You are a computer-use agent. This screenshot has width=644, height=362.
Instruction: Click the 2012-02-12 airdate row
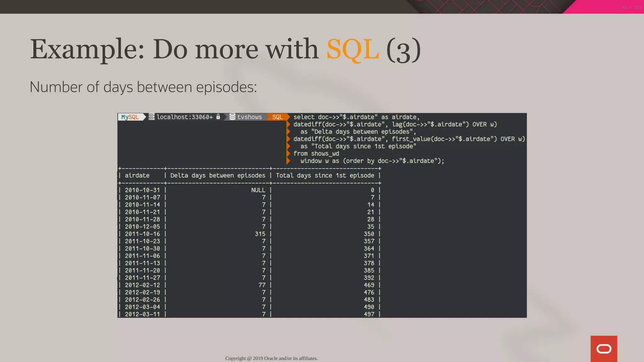coord(142,285)
